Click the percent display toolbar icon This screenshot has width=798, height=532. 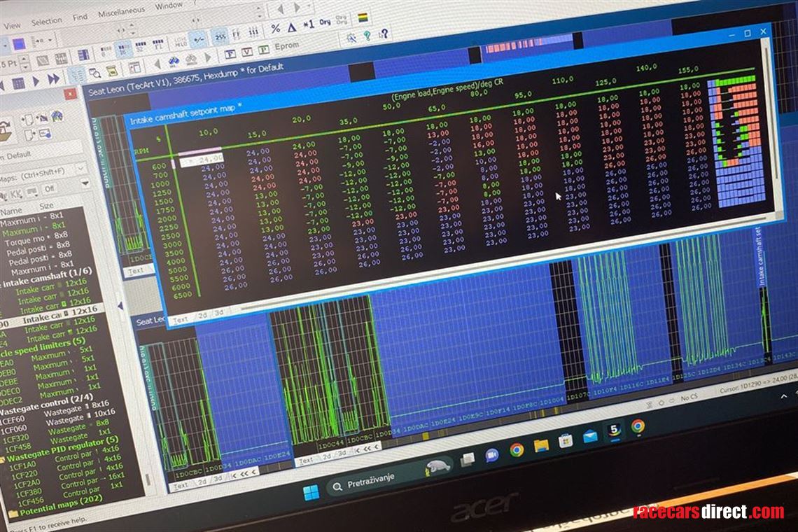point(276,28)
